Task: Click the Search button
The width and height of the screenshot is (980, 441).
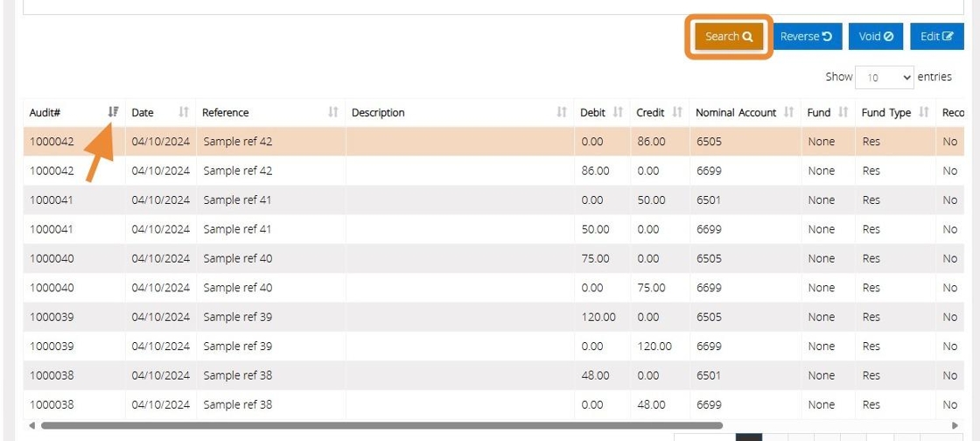Action: tap(729, 37)
